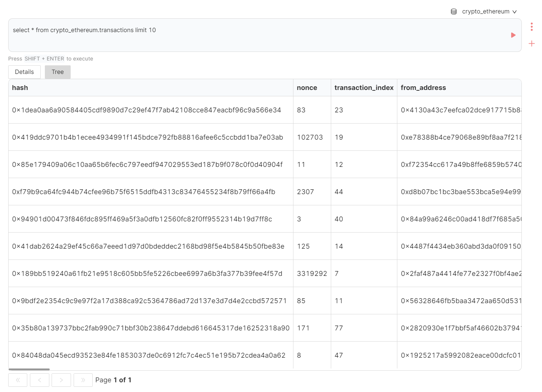Click from_address starting 0x2faf487a4414
Viewport: 542px width, 392px height.
[x=459, y=274]
